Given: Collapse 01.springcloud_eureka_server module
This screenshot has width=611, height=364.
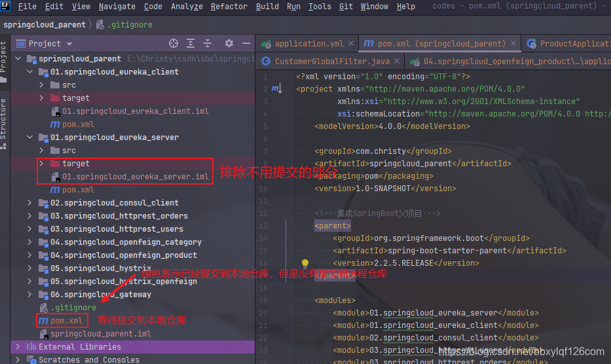Looking at the screenshot, I should (x=30, y=137).
